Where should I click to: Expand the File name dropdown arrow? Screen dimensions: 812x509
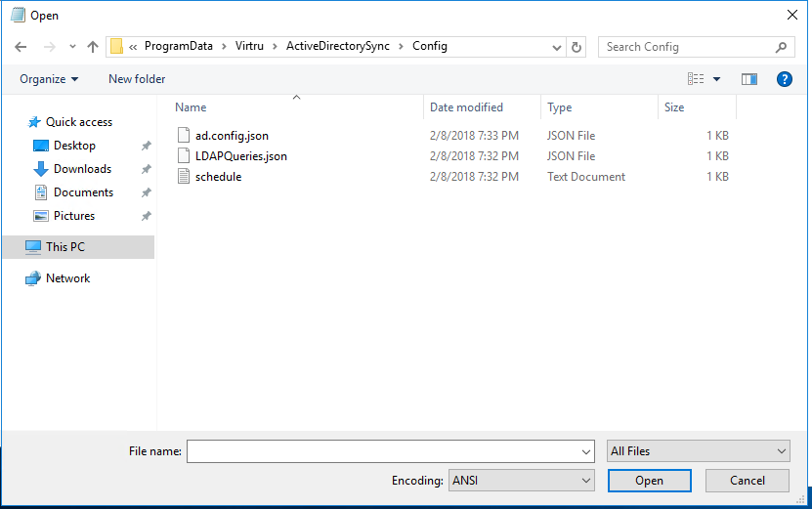point(586,452)
